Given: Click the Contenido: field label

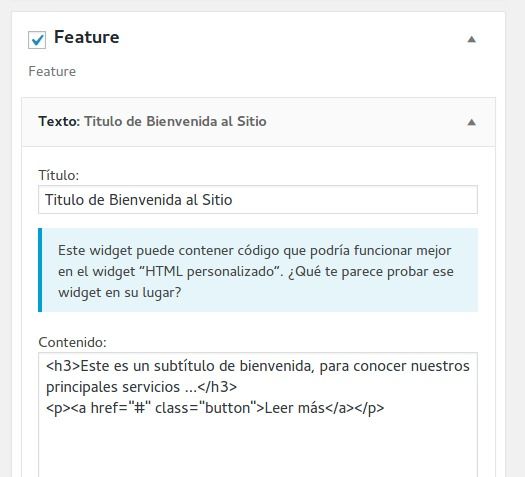Looking at the screenshot, I should 72,342.
